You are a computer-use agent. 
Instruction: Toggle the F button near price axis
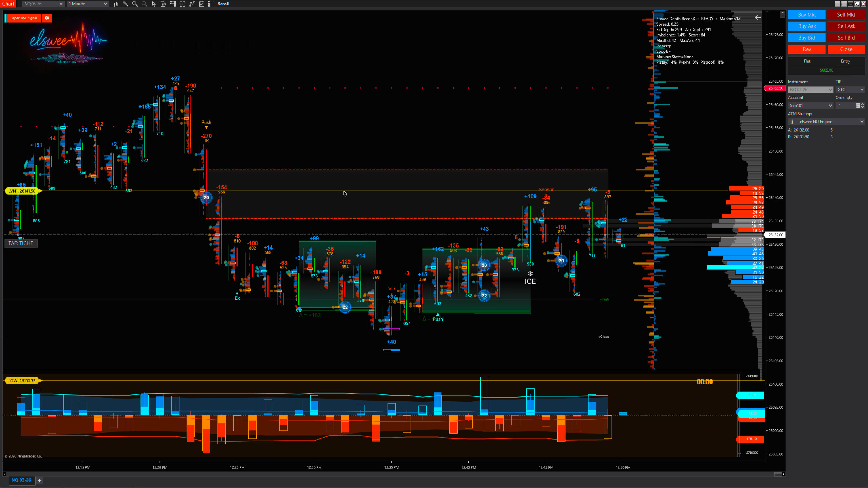(782, 14)
